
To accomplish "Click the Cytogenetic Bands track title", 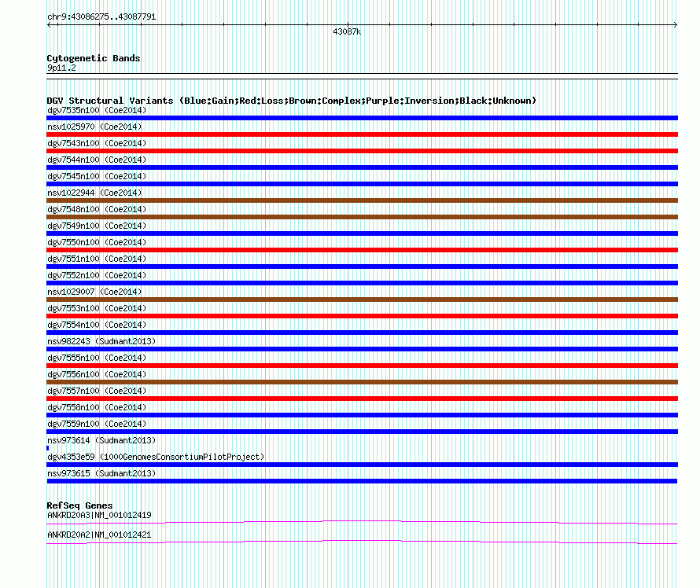I will tap(94, 58).
